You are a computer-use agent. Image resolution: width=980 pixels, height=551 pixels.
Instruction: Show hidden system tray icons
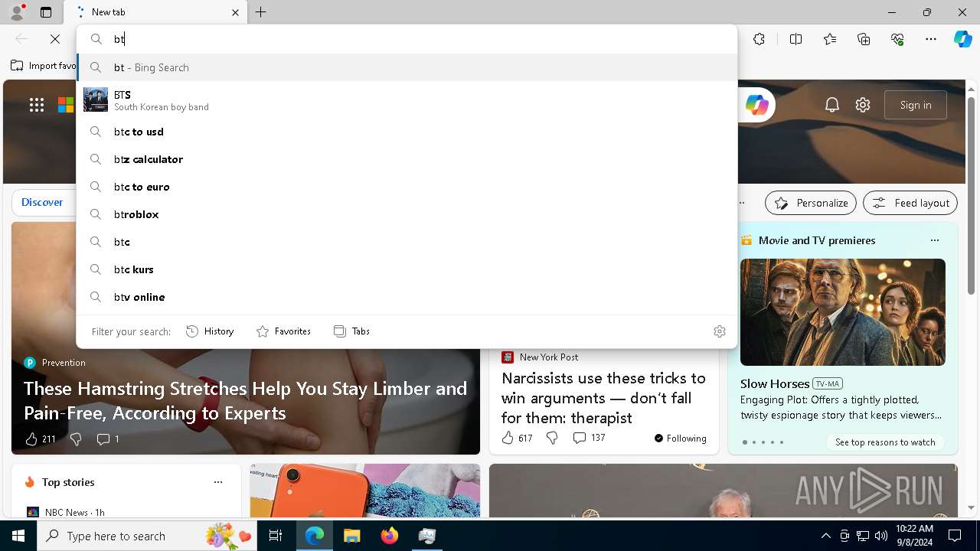tap(825, 536)
